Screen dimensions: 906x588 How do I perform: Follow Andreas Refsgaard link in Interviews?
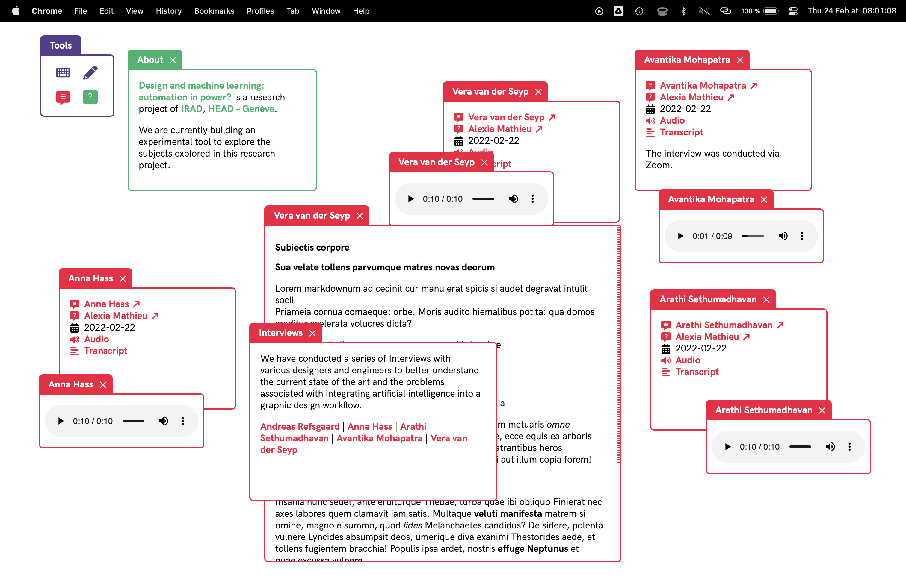coord(300,426)
